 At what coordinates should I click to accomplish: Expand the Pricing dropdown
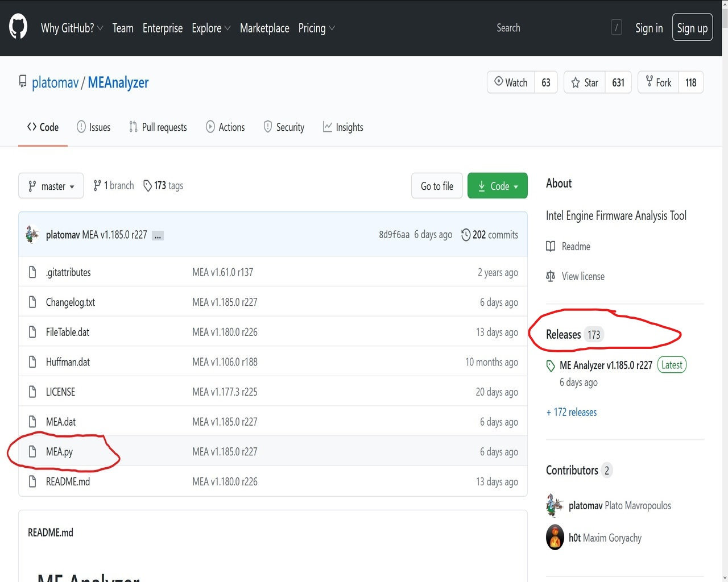[317, 28]
